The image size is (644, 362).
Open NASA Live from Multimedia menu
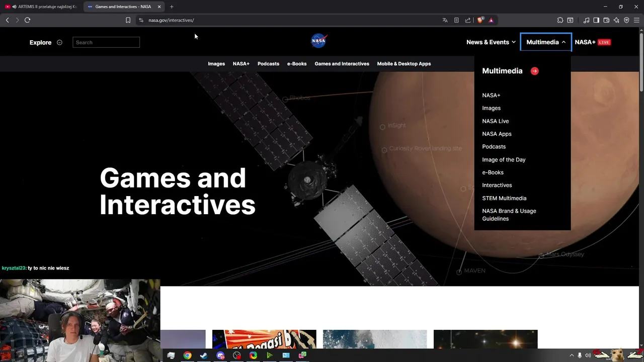[x=495, y=121]
